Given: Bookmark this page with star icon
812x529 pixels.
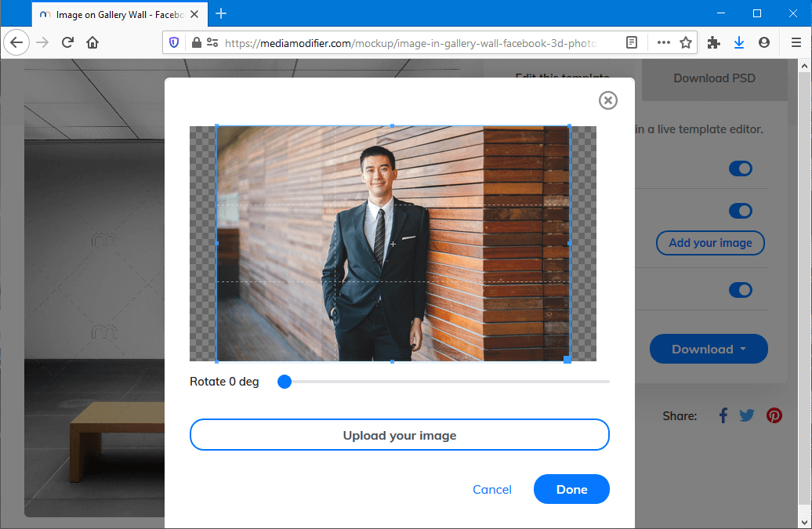Looking at the screenshot, I should pyautogui.click(x=686, y=43).
